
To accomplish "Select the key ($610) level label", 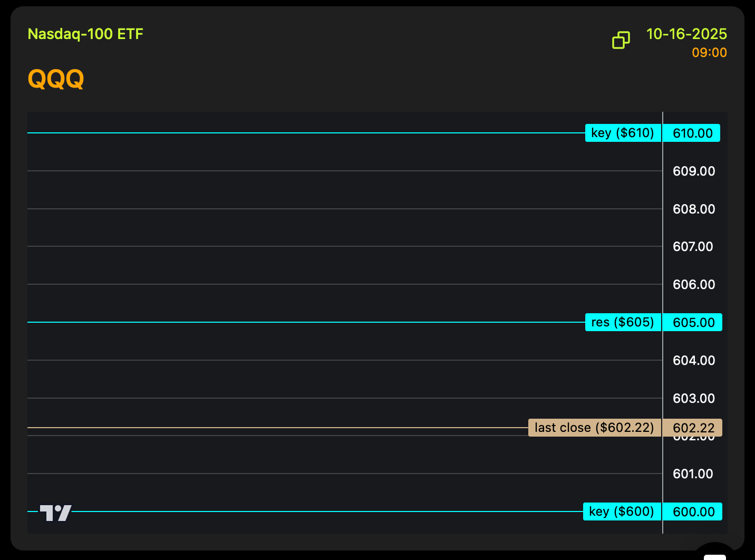I will point(623,133).
